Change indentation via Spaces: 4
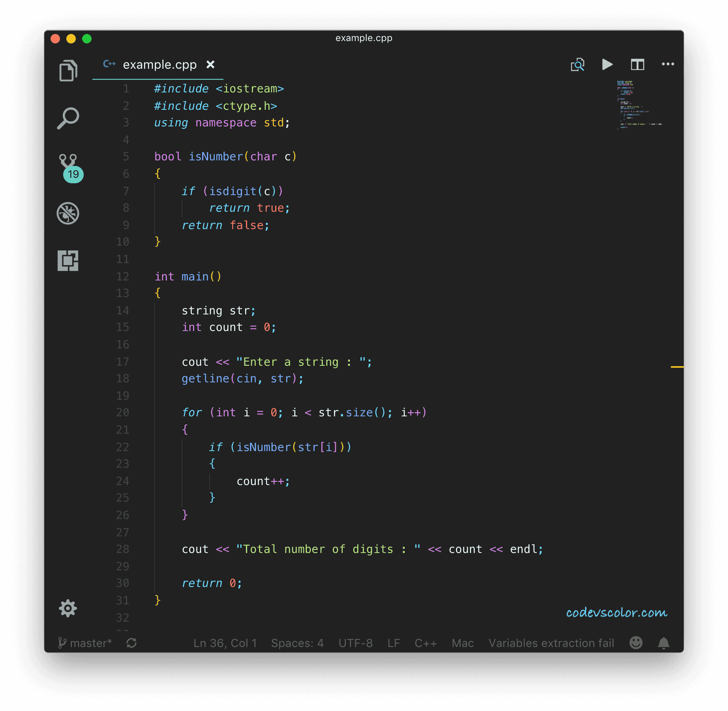Image resolution: width=728 pixels, height=711 pixels. 297,643
